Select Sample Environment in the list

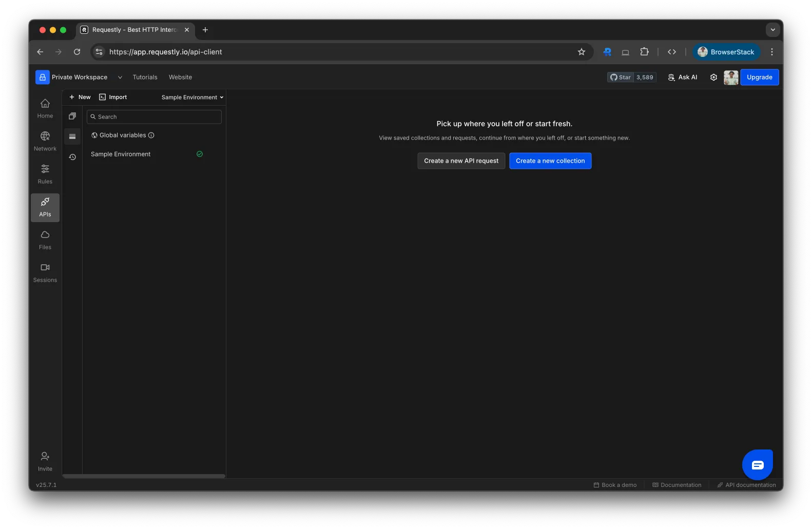coord(121,154)
